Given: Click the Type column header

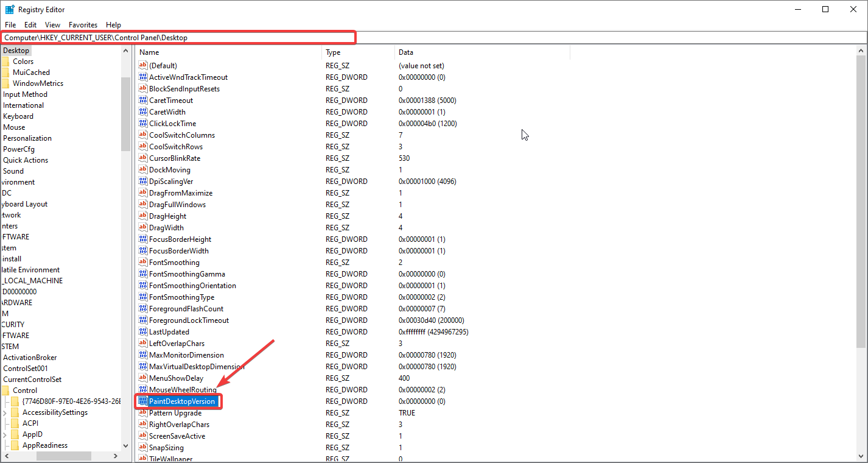Looking at the screenshot, I should point(358,53).
